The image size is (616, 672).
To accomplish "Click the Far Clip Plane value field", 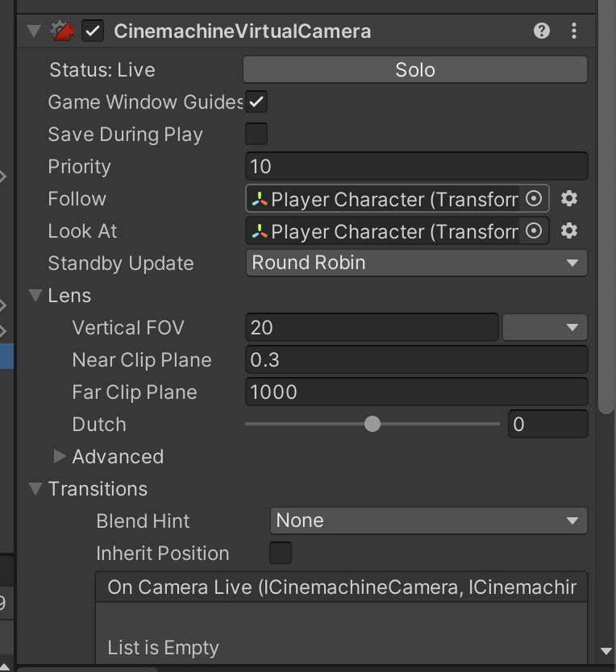I will click(417, 392).
